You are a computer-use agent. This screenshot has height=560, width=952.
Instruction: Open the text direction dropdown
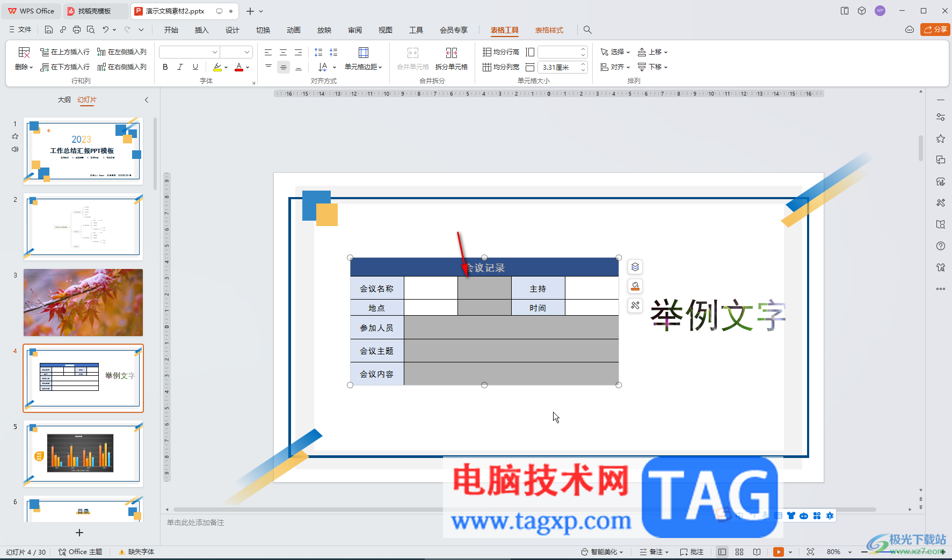(327, 67)
